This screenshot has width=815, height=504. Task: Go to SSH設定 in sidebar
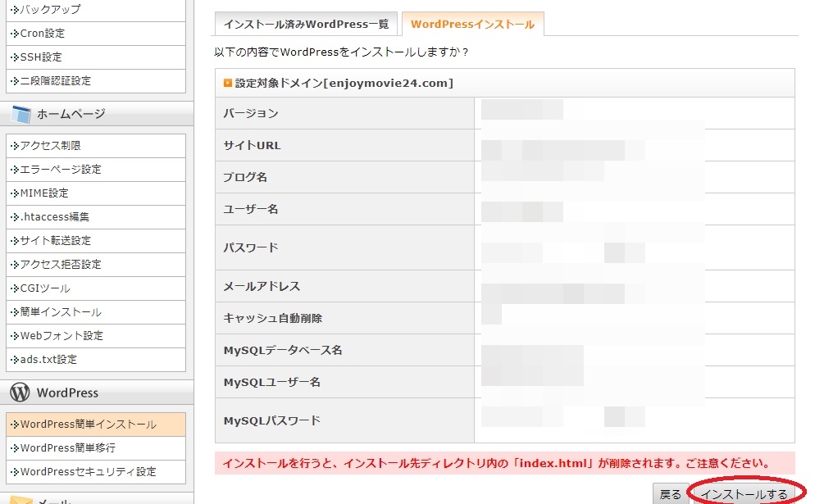41,57
